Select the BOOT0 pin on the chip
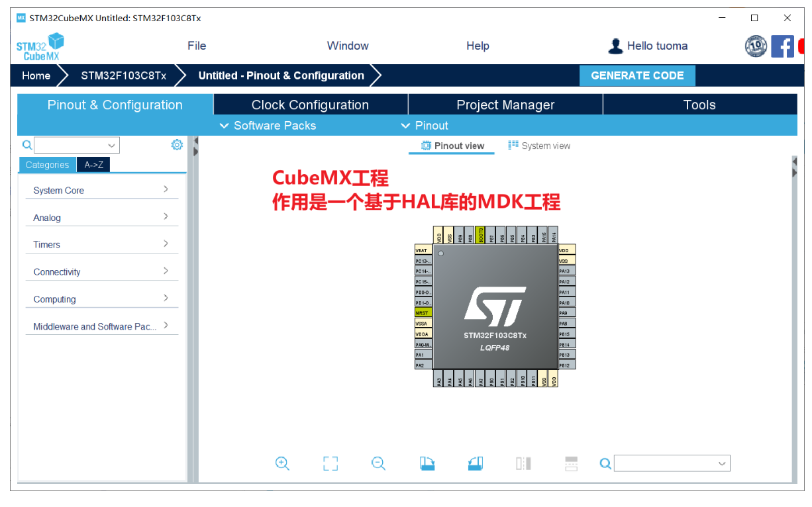This screenshot has height=507, width=812. [482, 235]
